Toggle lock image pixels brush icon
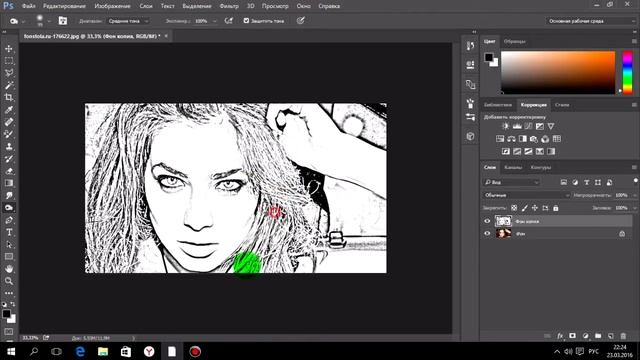640x360 pixels. (x=524, y=208)
